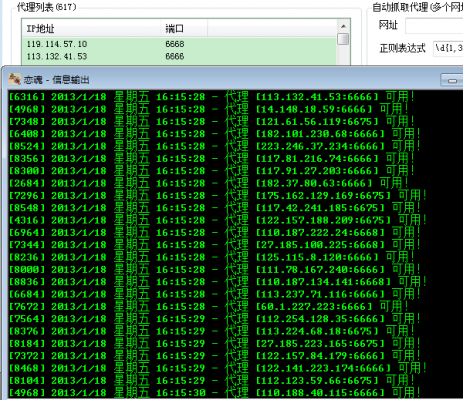This screenshot has height=400, width=463.
Task: Select proxy row 119.114.57.10
Action: click(179, 44)
